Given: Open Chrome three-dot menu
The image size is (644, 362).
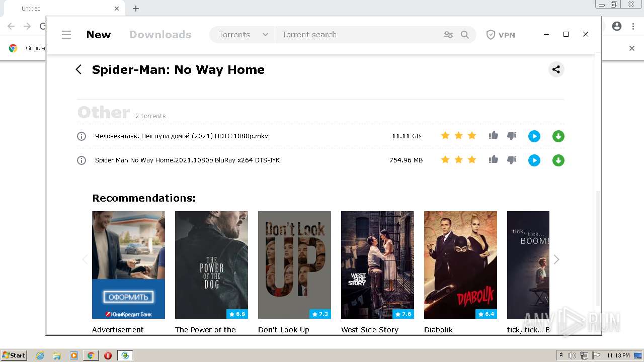Looking at the screenshot, I should click(633, 26).
